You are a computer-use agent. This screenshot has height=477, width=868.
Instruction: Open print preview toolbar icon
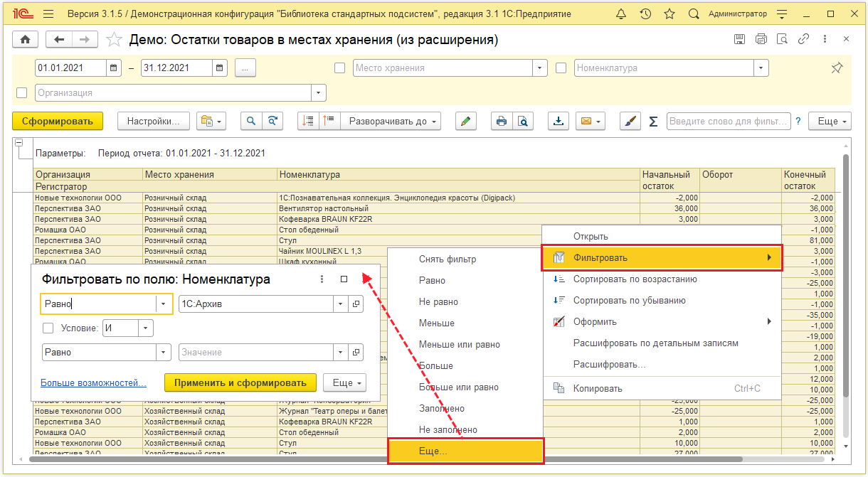click(522, 122)
